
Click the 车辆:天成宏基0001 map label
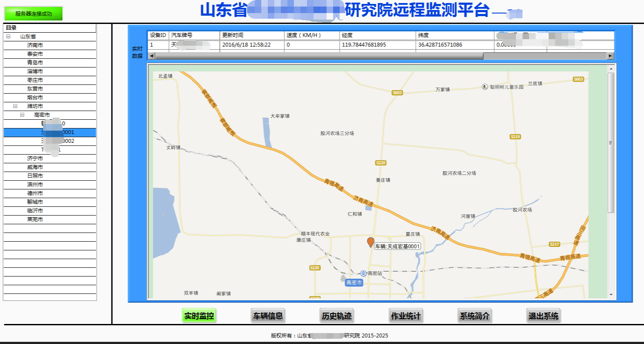(398, 246)
